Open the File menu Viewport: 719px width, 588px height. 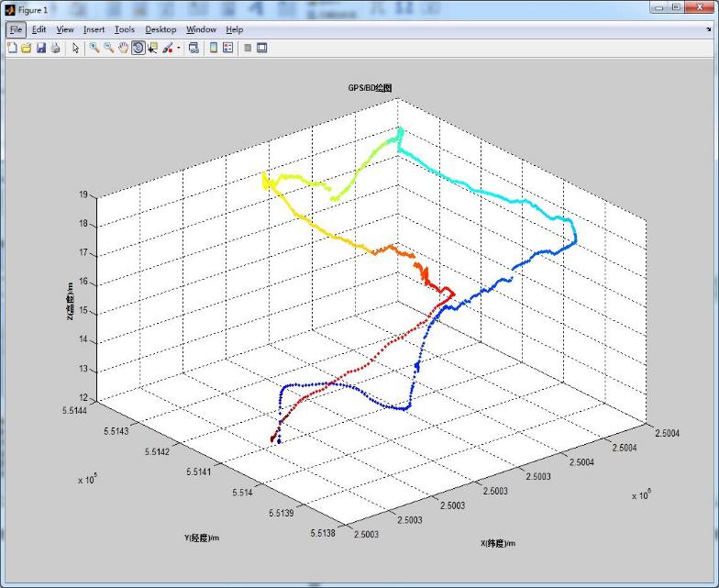(x=17, y=29)
